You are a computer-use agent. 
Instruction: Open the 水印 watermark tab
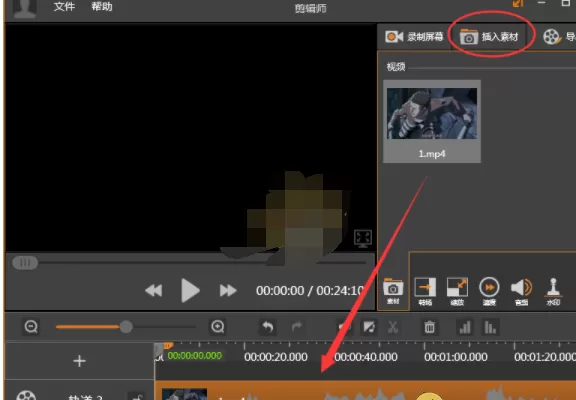[553, 292]
